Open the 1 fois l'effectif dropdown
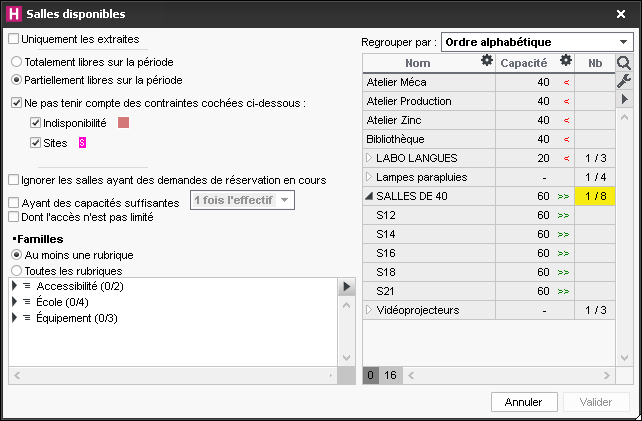 (x=242, y=200)
